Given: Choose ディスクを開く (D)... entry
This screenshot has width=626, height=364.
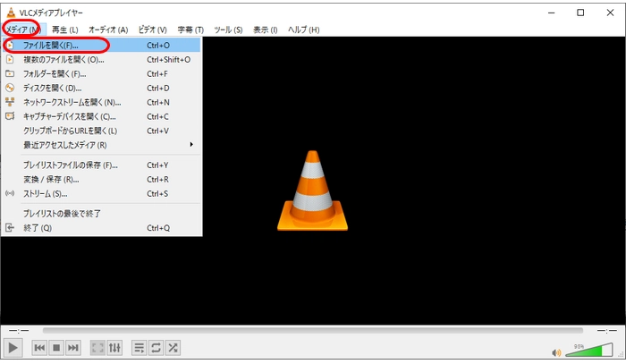Looking at the screenshot, I should (x=101, y=89).
